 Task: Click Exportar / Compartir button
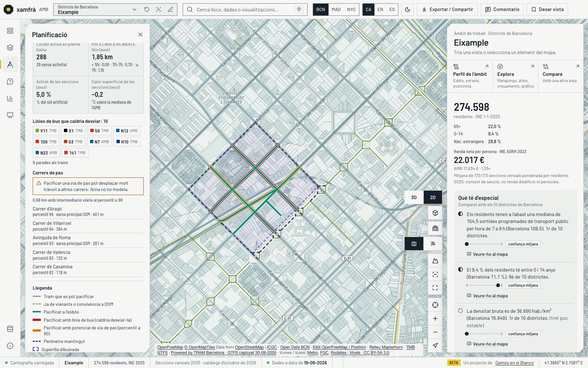pyautogui.click(x=447, y=10)
